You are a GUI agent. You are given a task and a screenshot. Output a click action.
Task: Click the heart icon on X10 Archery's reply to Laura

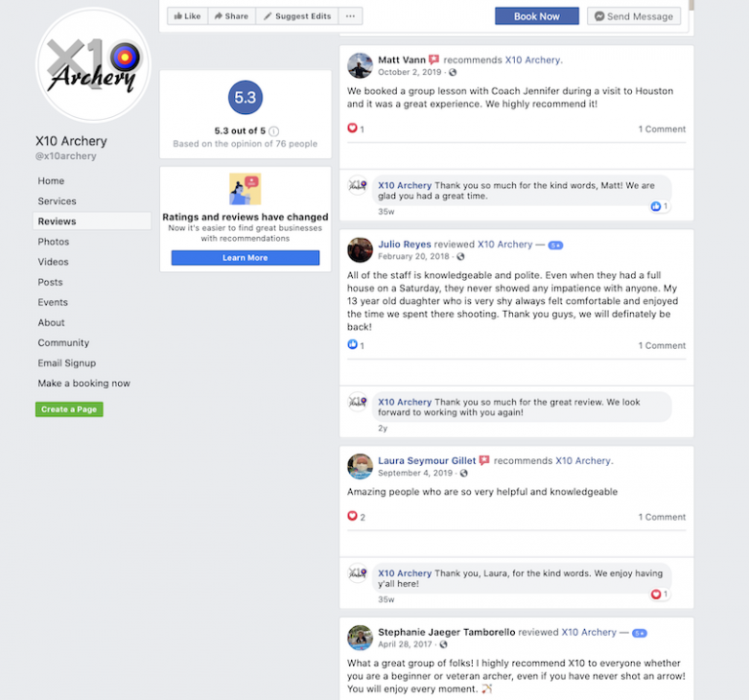coord(655,594)
